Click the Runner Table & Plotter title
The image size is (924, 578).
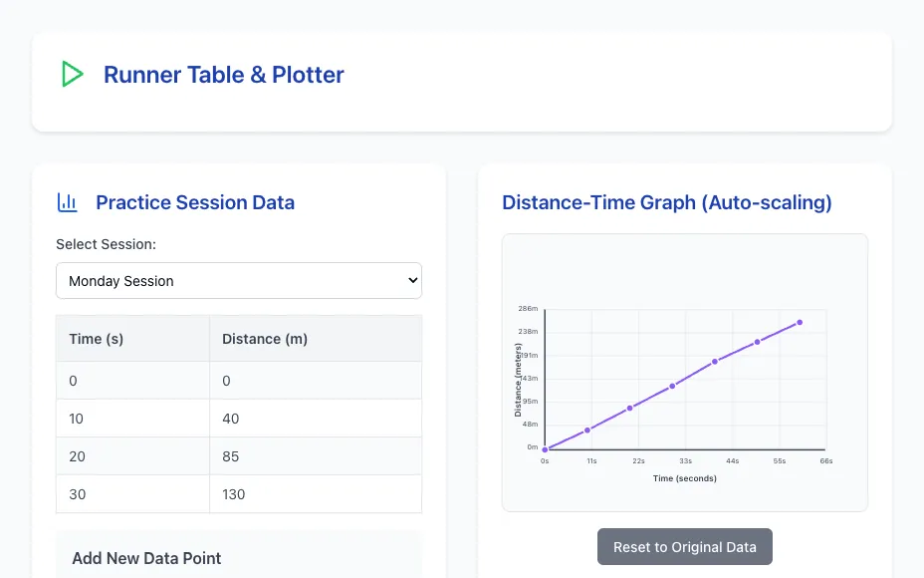tap(223, 75)
